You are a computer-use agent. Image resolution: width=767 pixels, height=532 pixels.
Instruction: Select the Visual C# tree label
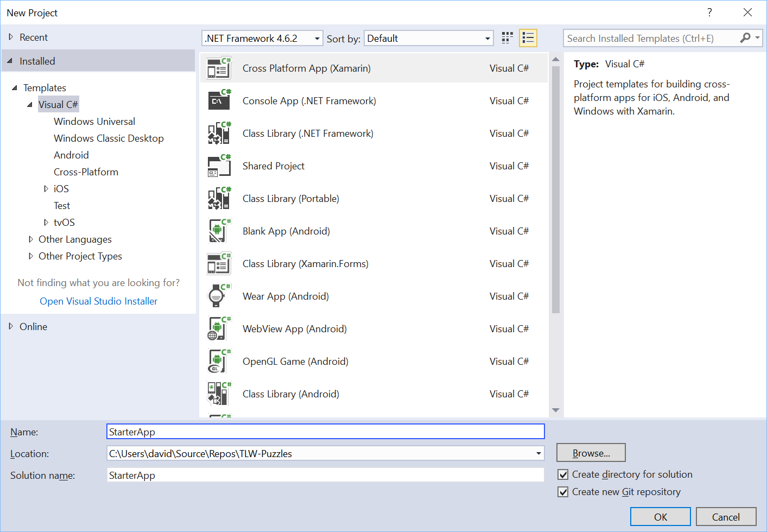58,105
